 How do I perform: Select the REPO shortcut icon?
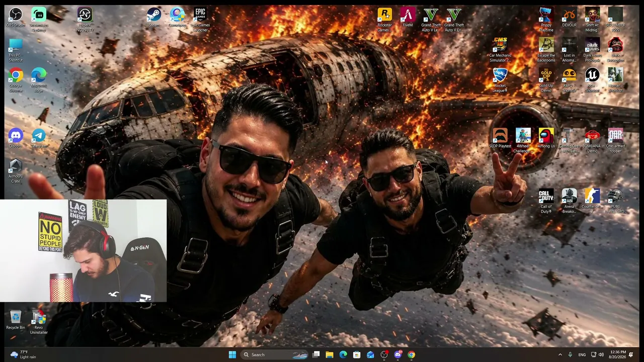tap(569, 80)
